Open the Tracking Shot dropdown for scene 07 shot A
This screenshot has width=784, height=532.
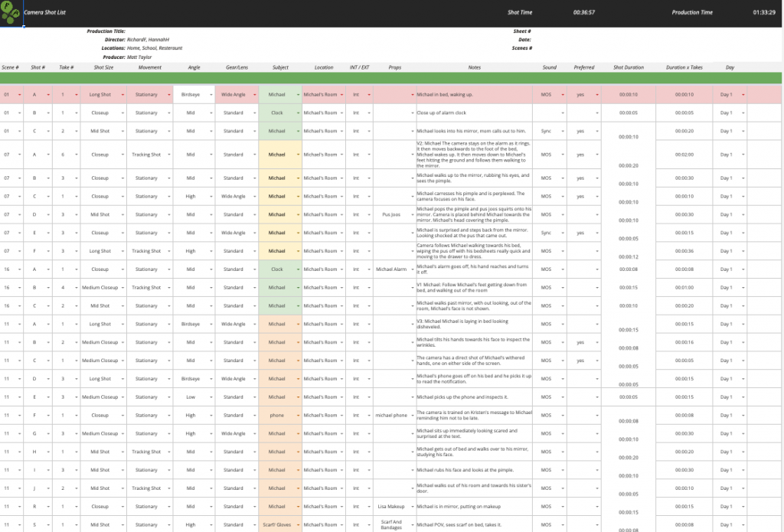168,155
